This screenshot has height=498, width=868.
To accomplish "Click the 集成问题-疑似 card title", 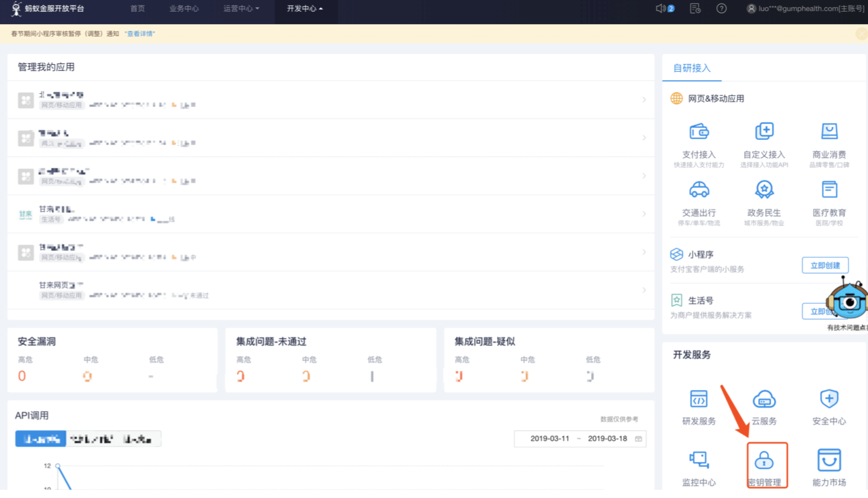I will coord(484,342).
